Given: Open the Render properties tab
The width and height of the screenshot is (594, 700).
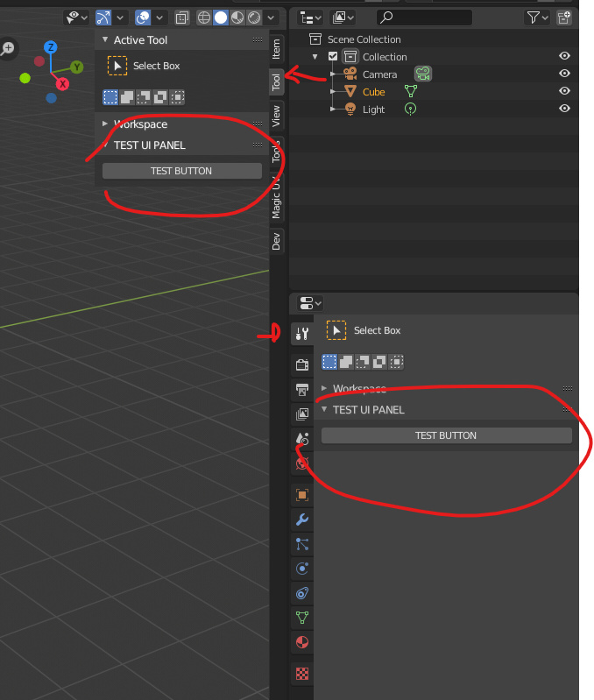Looking at the screenshot, I should (302, 364).
